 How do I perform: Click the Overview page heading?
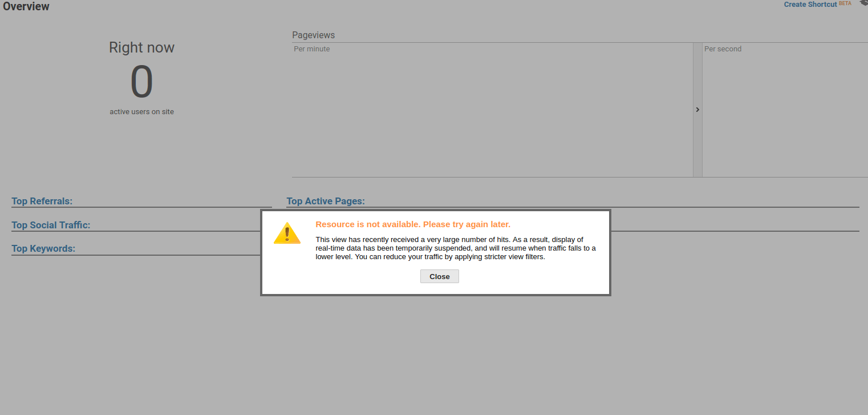click(x=26, y=7)
